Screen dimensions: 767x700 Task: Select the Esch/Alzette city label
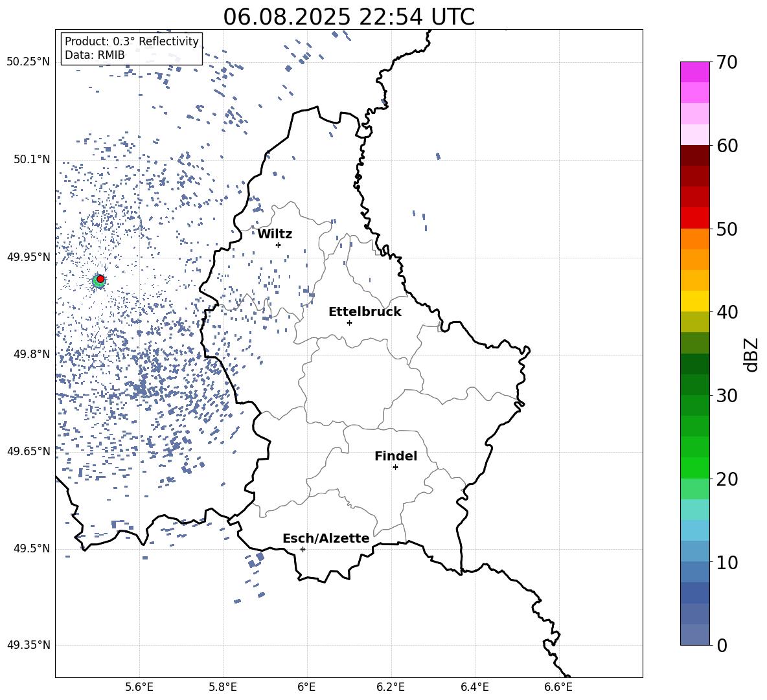(x=326, y=538)
